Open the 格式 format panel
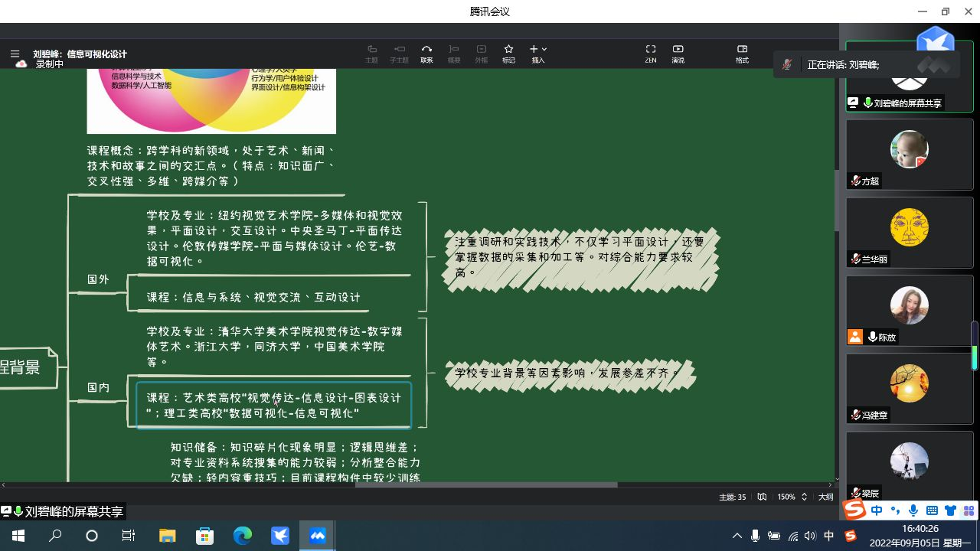980x551 pixels. click(742, 54)
